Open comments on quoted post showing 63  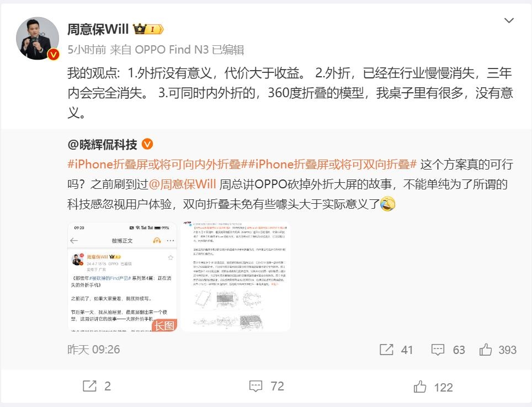(448, 350)
